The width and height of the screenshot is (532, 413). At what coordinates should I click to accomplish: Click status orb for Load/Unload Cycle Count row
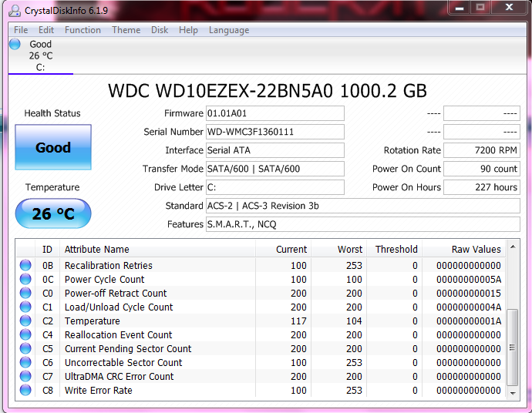pos(25,307)
